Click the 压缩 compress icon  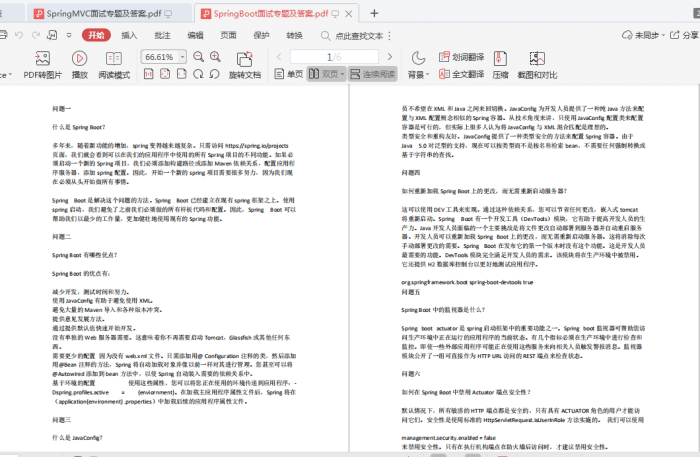(500, 58)
